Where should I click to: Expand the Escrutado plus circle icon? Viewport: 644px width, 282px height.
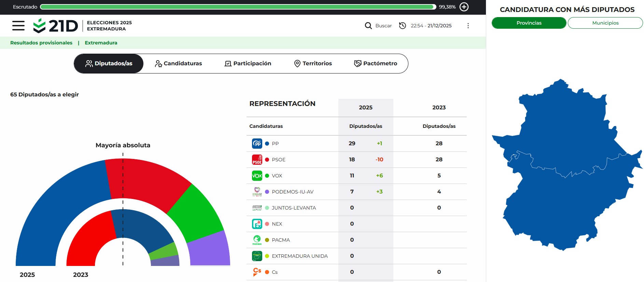click(464, 7)
